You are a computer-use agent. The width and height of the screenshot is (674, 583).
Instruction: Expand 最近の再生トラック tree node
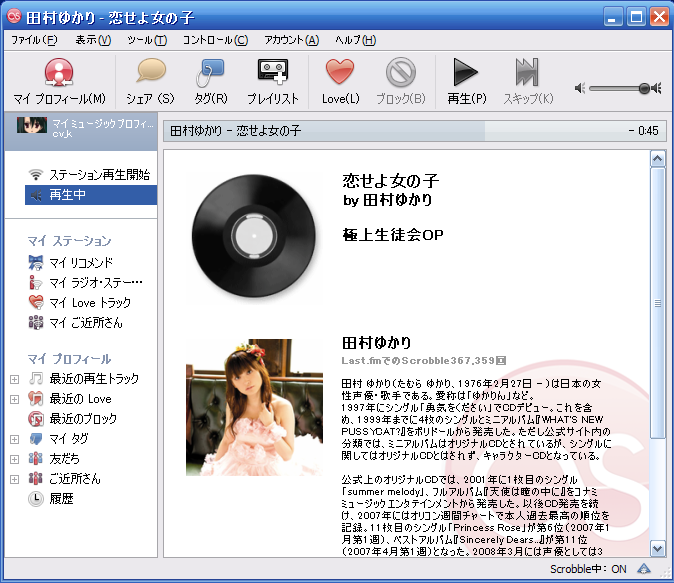(x=14, y=380)
